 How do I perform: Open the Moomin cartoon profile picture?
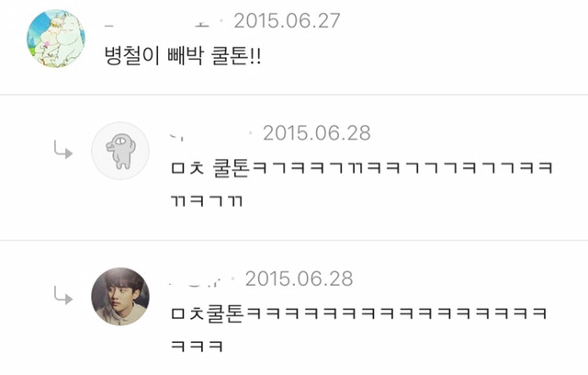point(56,39)
